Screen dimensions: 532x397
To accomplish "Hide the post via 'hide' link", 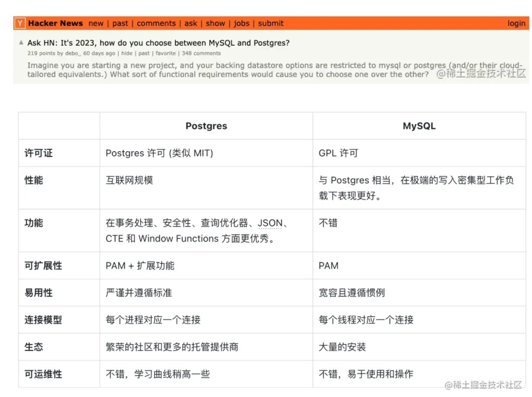I will coord(127,53).
